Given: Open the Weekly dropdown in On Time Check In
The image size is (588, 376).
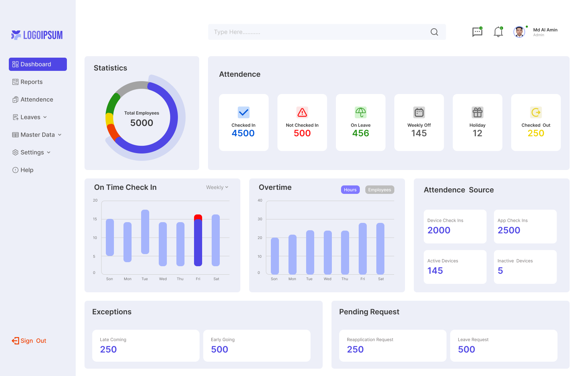Looking at the screenshot, I should pos(217,187).
